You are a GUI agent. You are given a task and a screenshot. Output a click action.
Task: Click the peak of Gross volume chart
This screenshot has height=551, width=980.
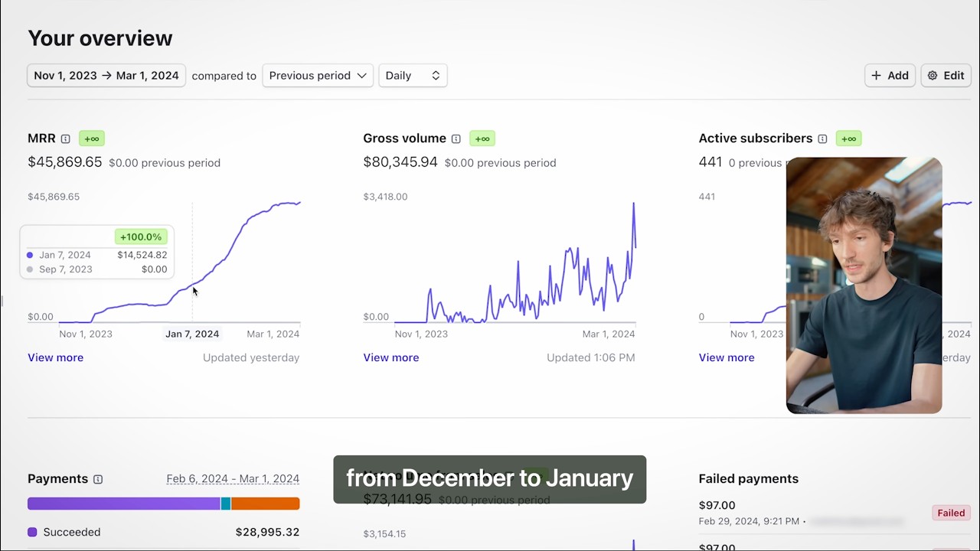[x=633, y=204]
